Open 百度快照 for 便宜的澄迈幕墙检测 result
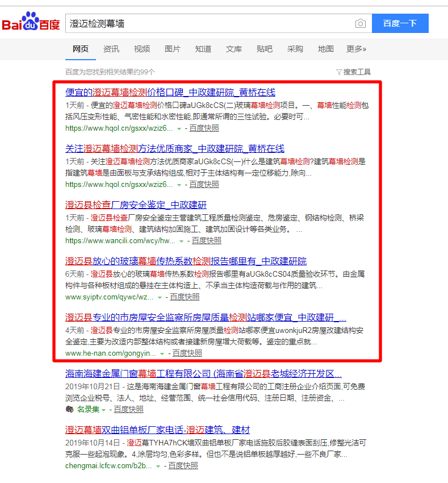448x483 pixels. point(204,128)
